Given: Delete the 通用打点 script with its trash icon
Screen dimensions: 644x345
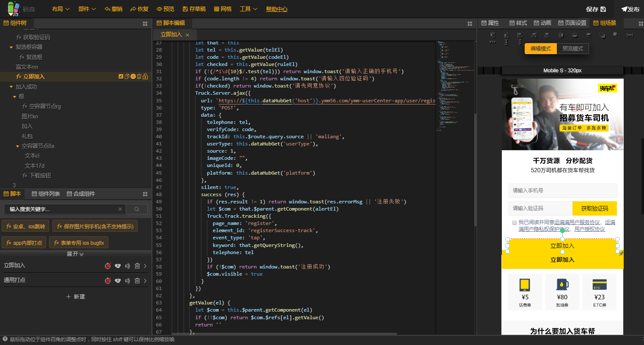Looking at the screenshot, I should coord(137,280).
